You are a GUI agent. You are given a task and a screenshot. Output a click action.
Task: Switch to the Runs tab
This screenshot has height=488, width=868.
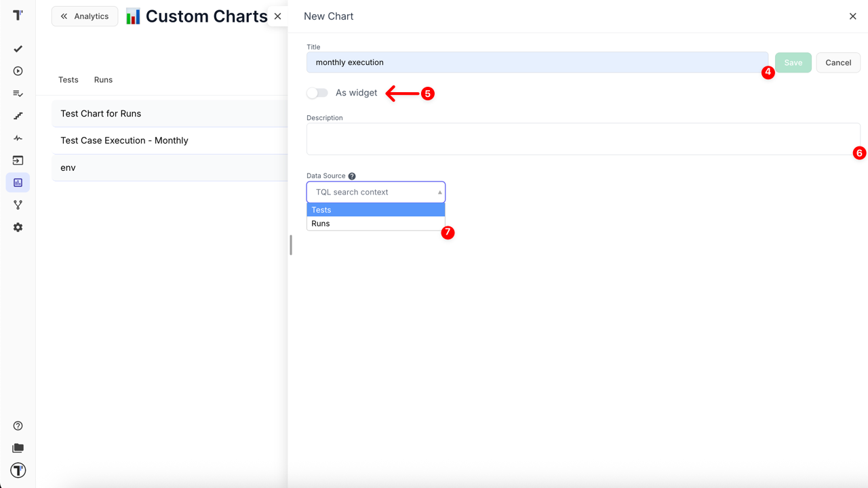[103, 80]
